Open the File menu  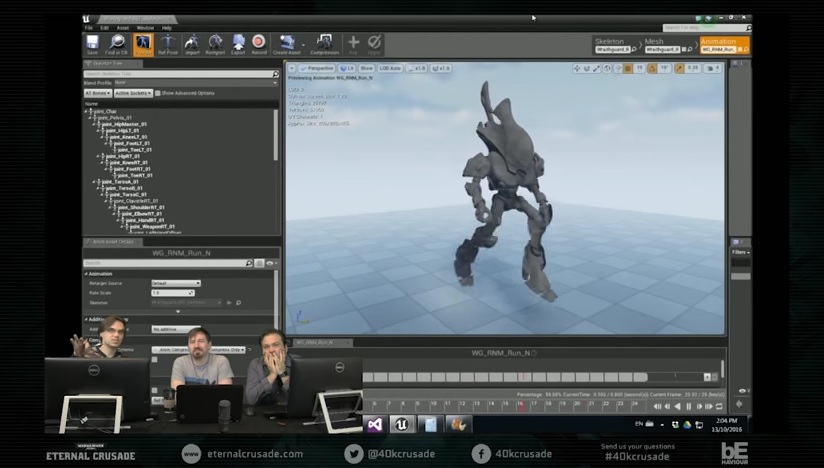point(89,28)
